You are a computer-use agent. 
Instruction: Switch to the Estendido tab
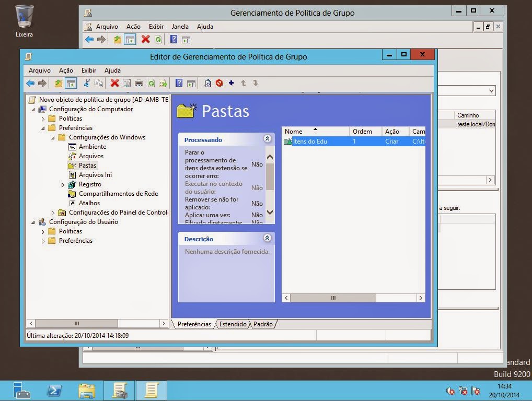coord(233,324)
